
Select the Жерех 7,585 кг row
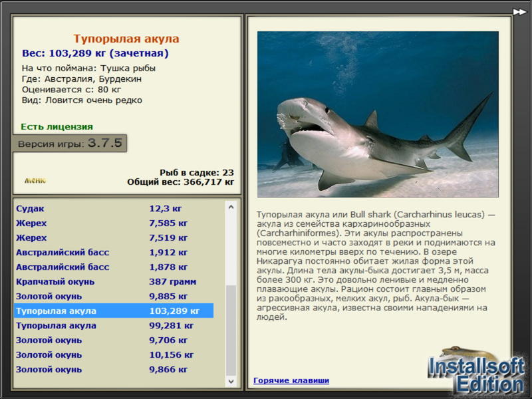(x=114, y=223)
